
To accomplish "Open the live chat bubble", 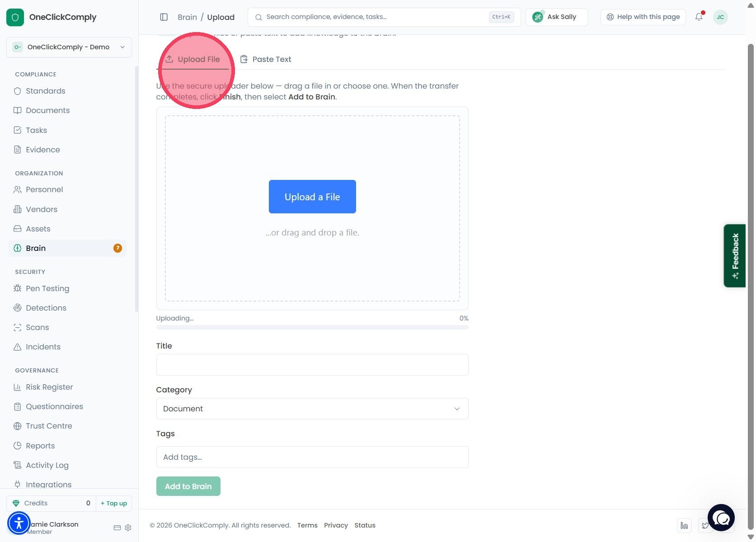I will click(x=721, y=518).
